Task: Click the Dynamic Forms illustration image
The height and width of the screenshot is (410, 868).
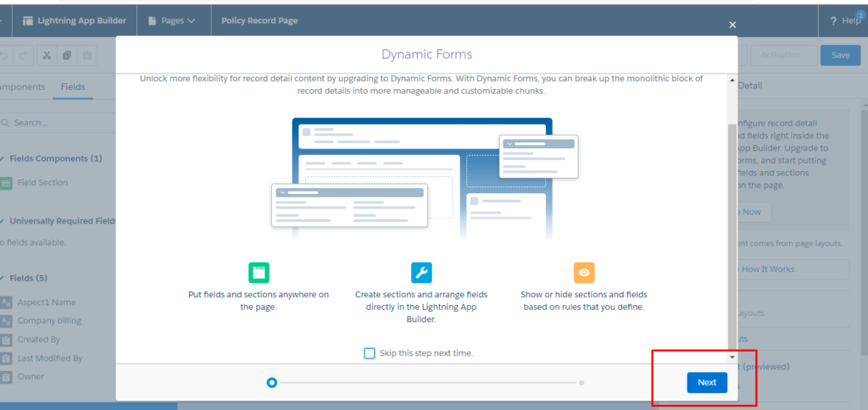Action: click(x=425, y=179)
